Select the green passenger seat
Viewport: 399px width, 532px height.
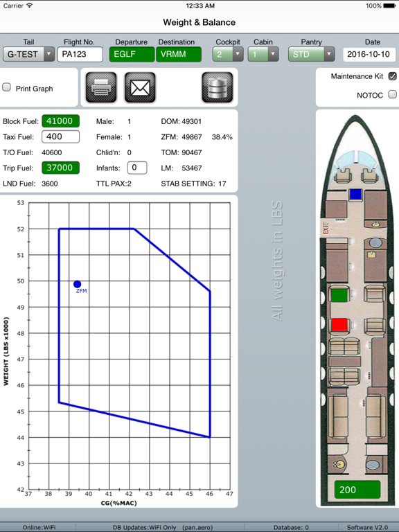[339, 294]
